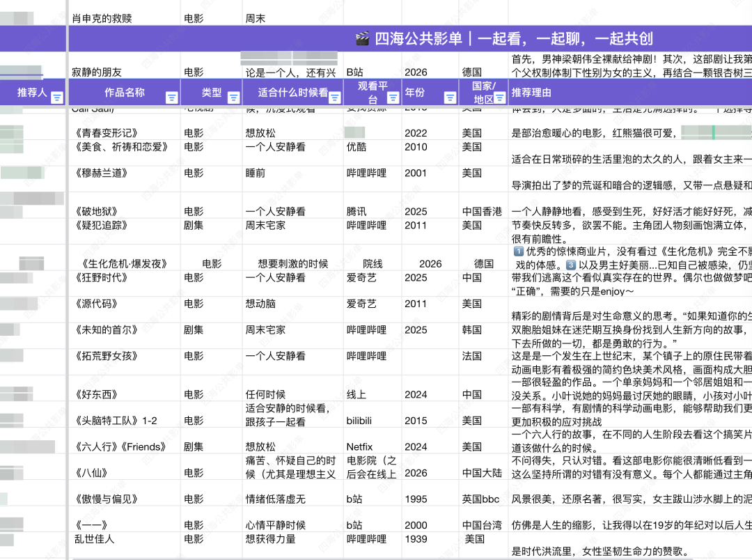752x560 pixels.
Task: Select cell 乱世佳人
Action: point(124,545)
